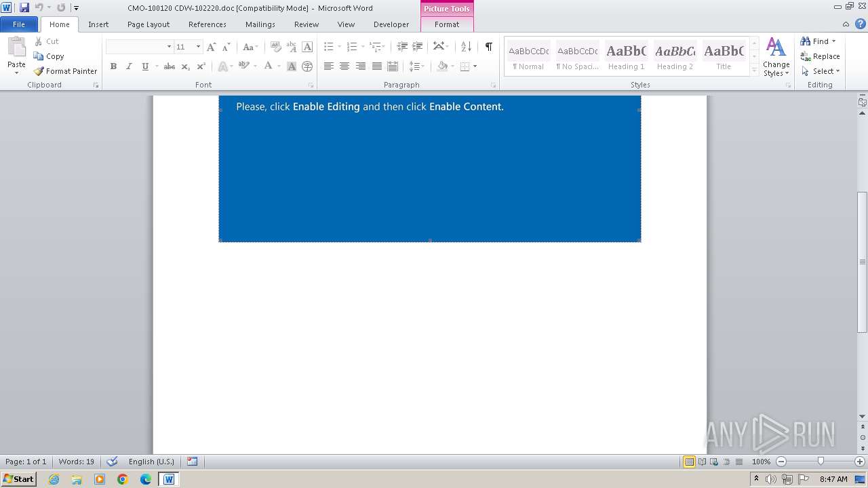Screen dimensions: 868x488
Task: Apply Superscript formatting
Action: pyautogui.click(x=201, y=66)
